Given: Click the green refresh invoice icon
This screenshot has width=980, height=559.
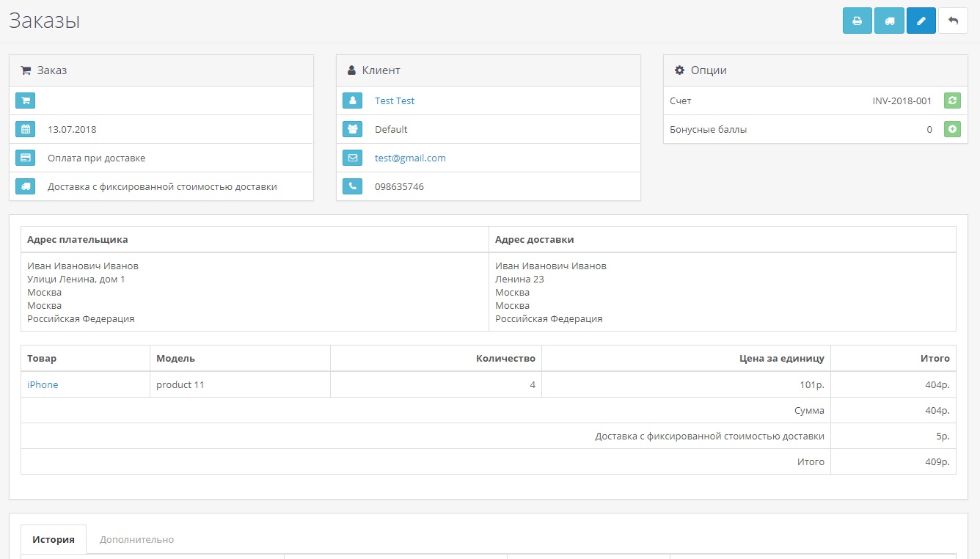Looking at the screenshot, I should click(951, 101).
